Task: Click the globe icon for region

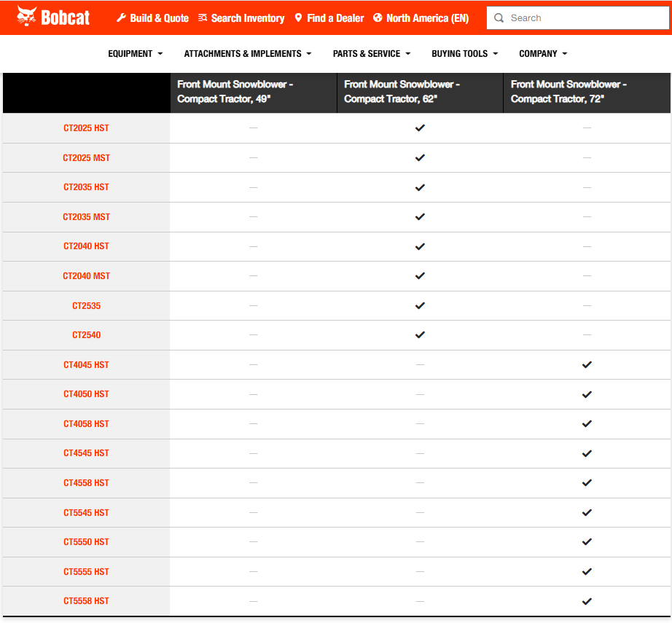Action: click(378, 18)
